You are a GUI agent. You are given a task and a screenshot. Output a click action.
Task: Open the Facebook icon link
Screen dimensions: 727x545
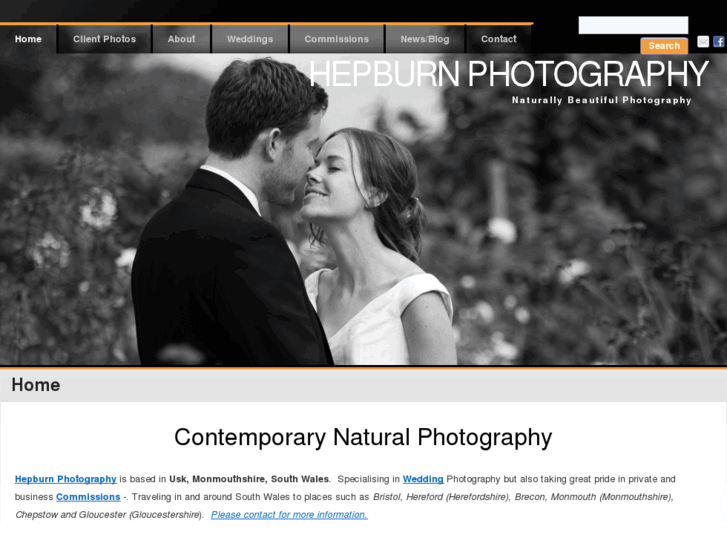[719, 42]
